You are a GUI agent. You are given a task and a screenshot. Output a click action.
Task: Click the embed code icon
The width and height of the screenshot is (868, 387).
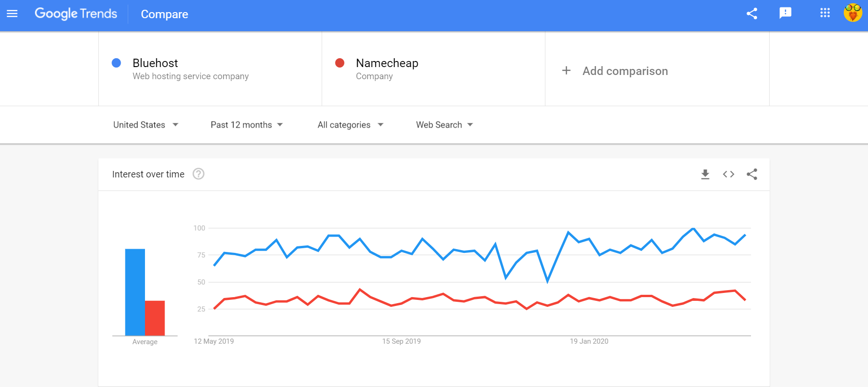point(728,174)
